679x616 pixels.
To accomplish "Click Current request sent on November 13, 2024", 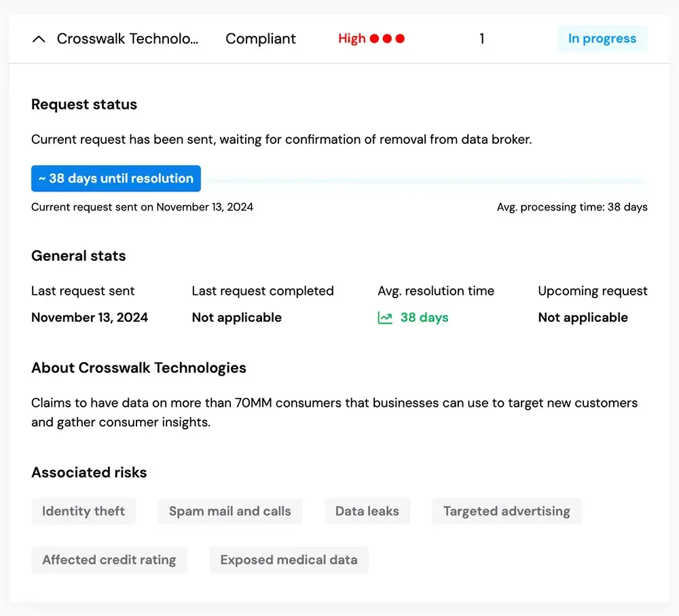I will point(142,207).
